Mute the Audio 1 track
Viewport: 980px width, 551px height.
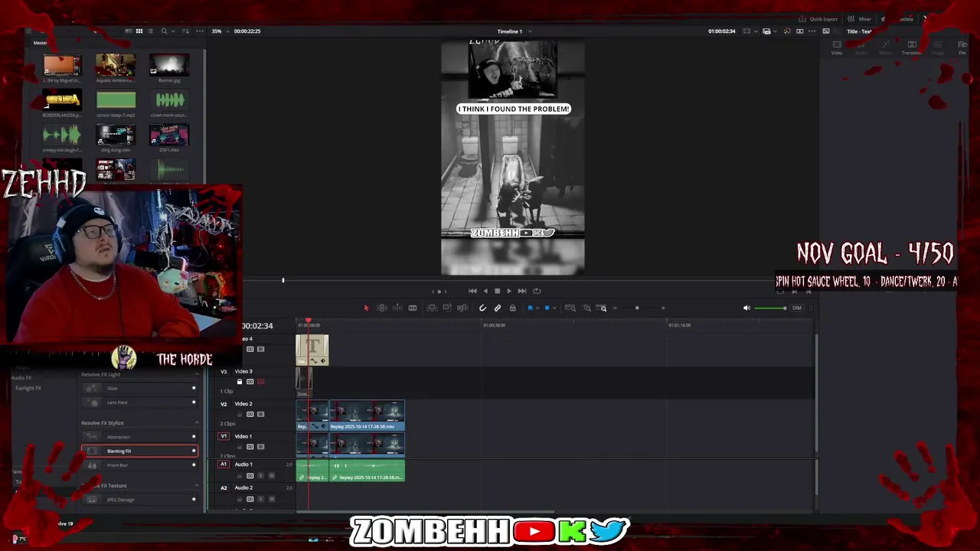[x=271, y=475]
